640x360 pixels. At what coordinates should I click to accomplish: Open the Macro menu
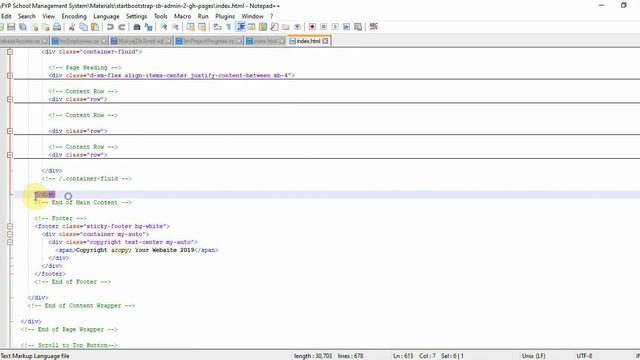[182, 16]
